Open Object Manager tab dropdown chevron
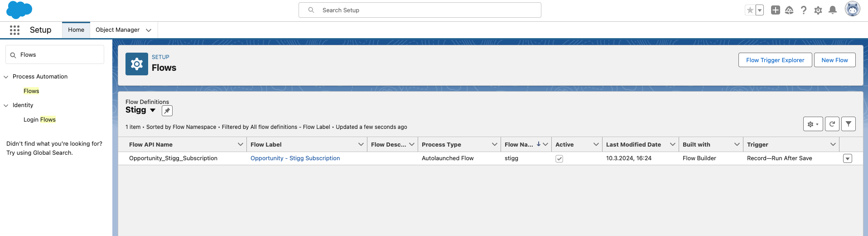 pyautogui.click(x=149, y=30)
